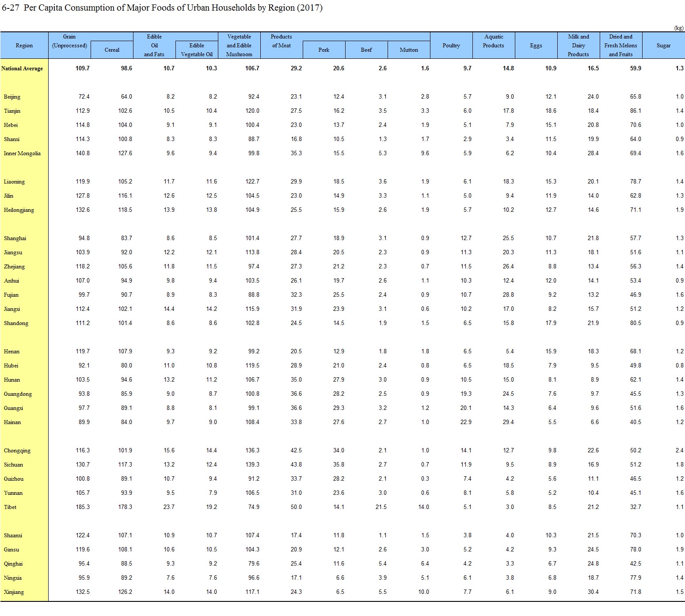Select the 'Jiangxi' row label
Viewport: 685px width, 616px height.
pos(12,309)
